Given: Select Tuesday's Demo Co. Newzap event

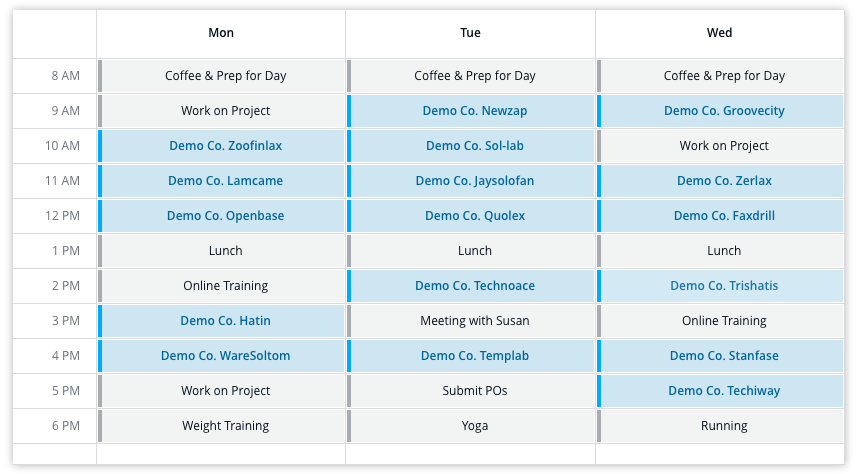Looking at the screenshot, I should tap(475, 111).
